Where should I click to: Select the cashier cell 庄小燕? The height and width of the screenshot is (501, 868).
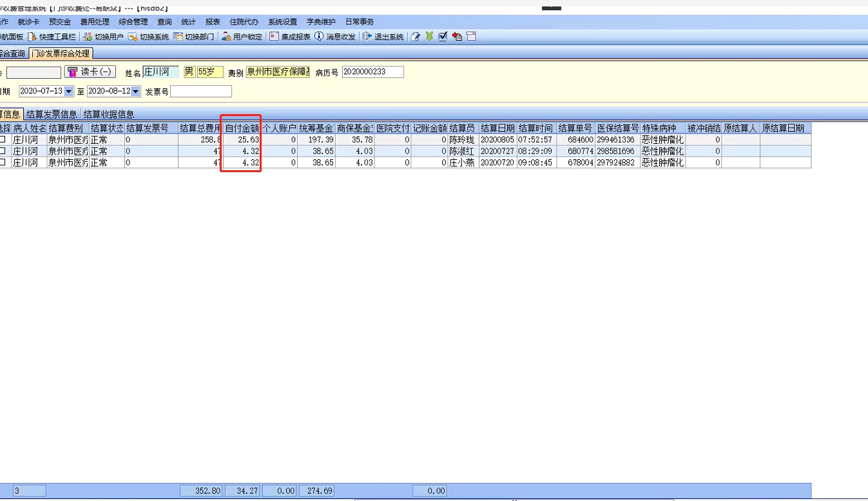coord(463,162)
